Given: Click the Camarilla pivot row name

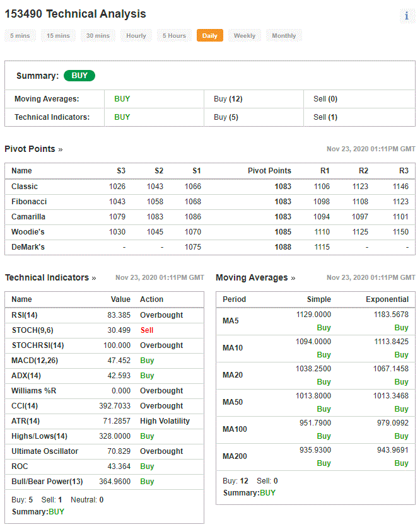Looking at the screenshot, I should pos(28,217).
